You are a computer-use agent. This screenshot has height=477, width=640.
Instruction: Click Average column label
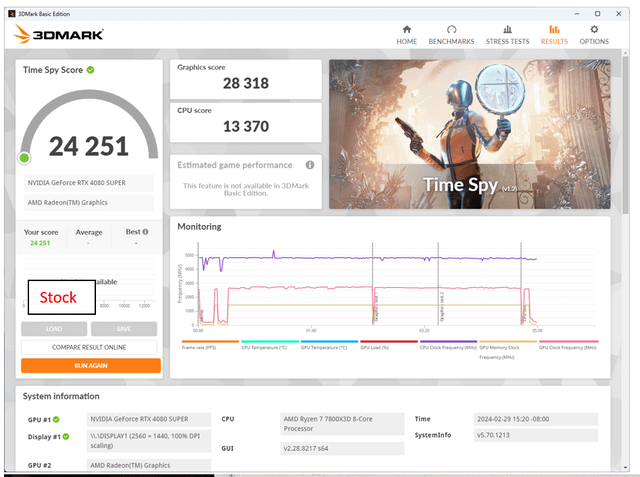(89, 232)
